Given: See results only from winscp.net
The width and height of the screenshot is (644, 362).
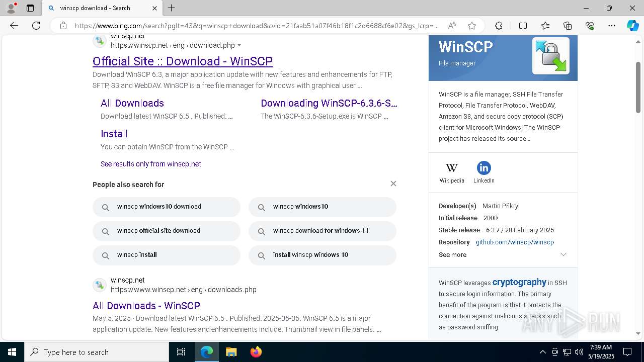Looking at the screenshot, I should point(151,164).
